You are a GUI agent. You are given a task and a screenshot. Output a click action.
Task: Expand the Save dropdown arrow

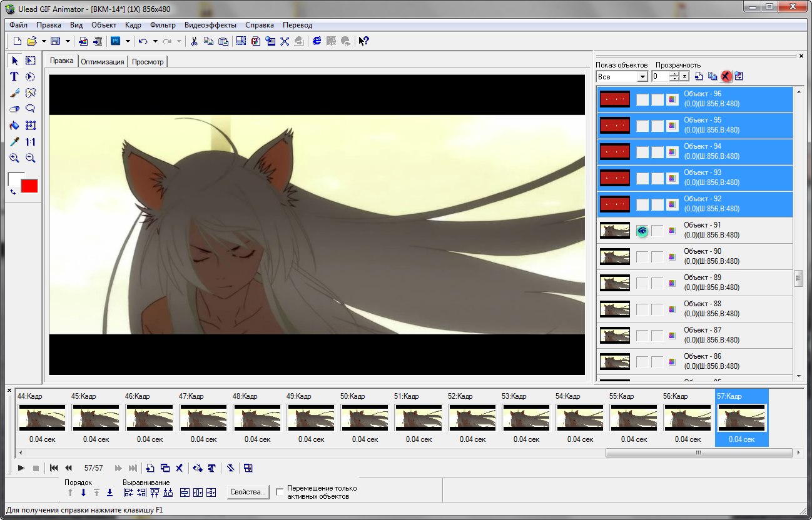(68, 41)
